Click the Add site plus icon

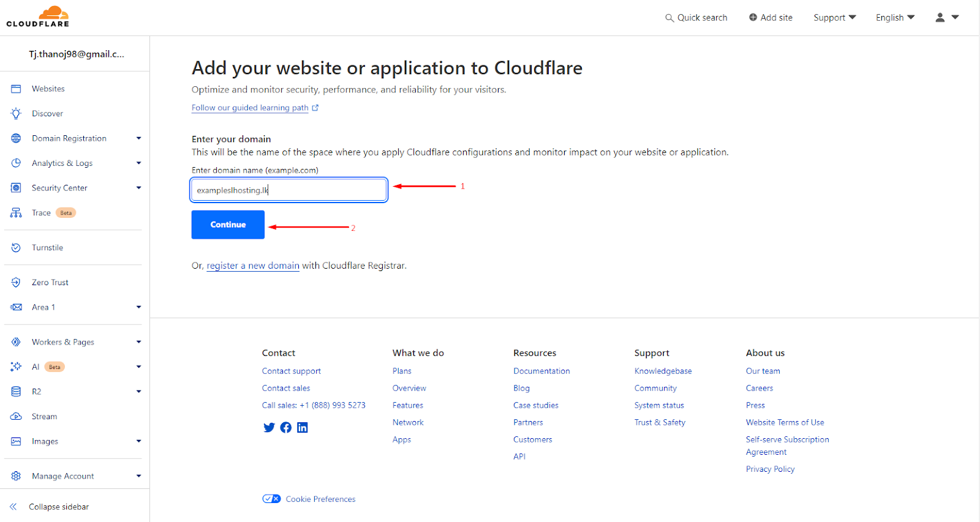tap(753, 17)
